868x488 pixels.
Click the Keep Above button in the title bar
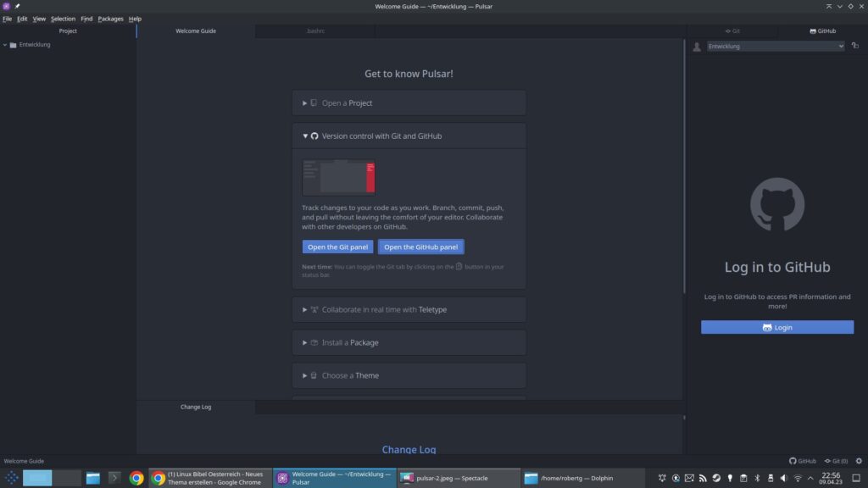[829, 6]
